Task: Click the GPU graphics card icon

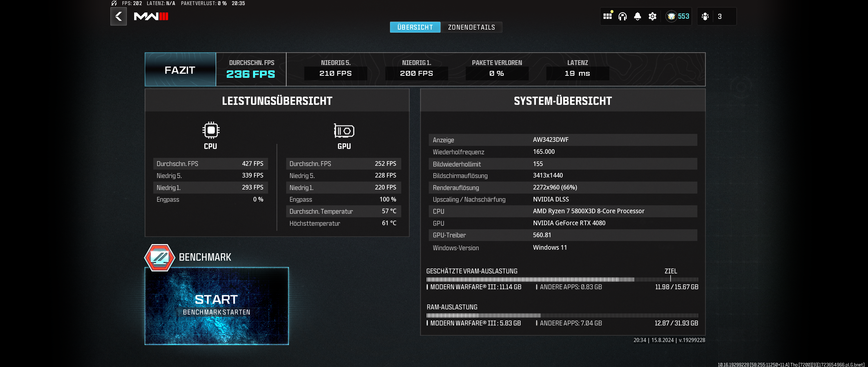Action: (344, 131)
